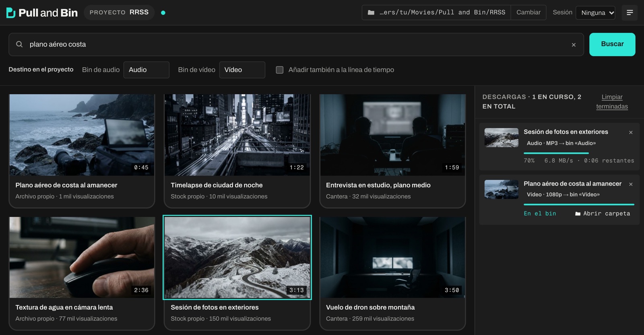
Task: Click the Sesión de fotos download progress bar
Action: (x=579, y=153)
